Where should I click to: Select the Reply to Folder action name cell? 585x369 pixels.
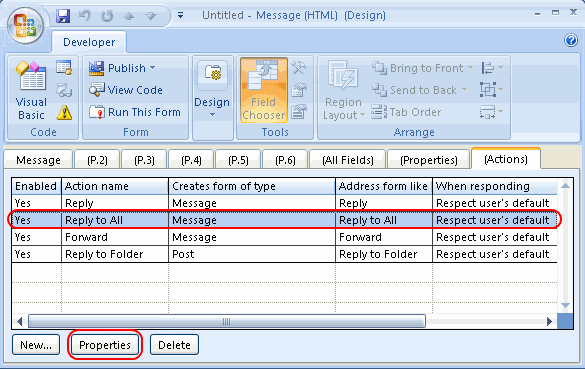[x=115, y=254]
